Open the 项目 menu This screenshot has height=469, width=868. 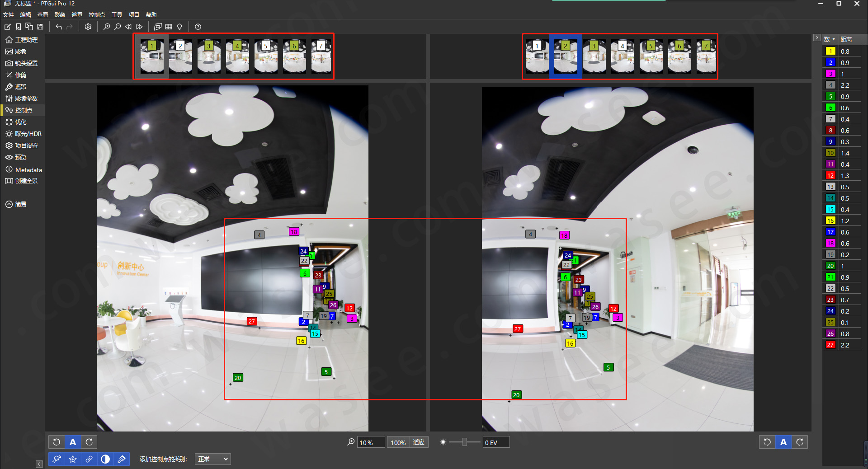pyautogui.click(x=133, y=14)
